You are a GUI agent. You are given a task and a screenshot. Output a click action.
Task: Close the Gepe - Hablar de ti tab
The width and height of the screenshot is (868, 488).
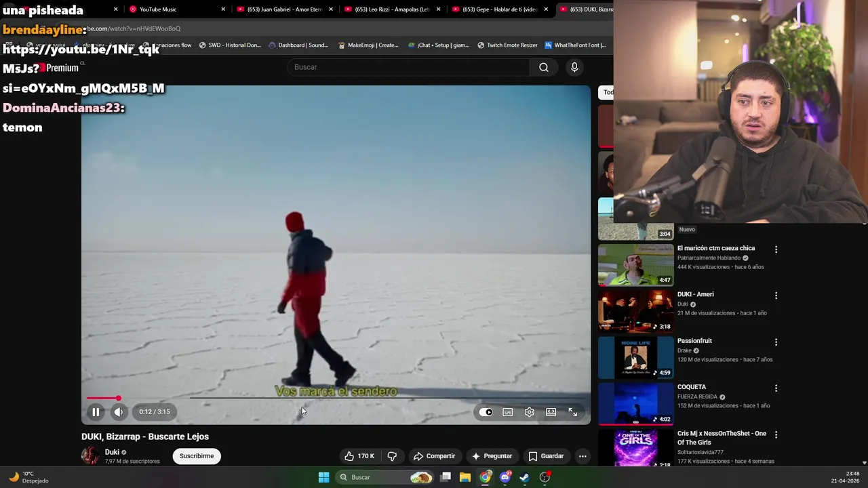point(546,9)
